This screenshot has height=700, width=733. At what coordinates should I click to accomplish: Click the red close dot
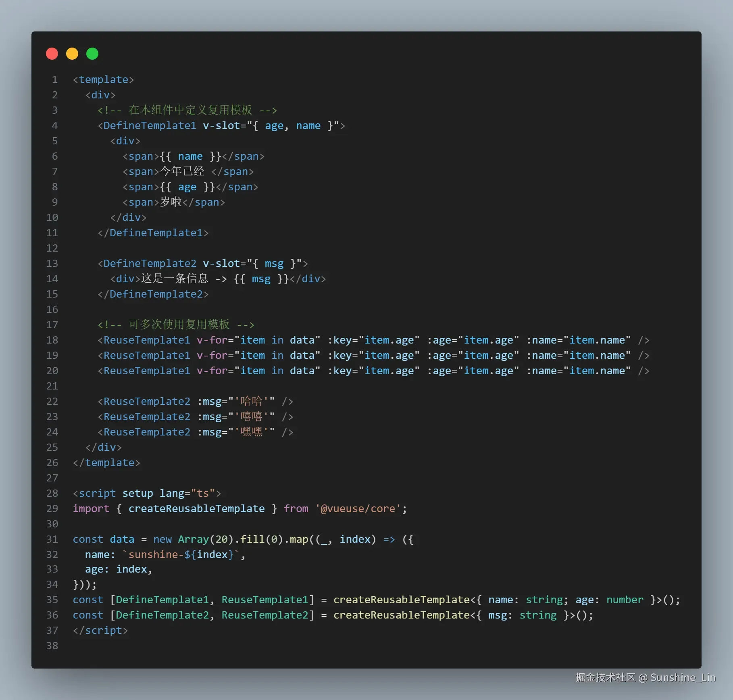(x=52, y=54)
